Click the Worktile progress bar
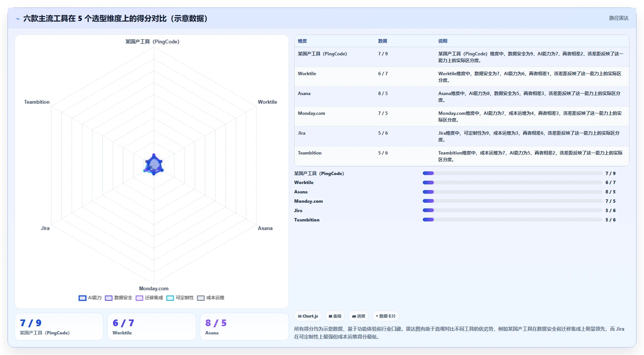The width and height of the screenshot is (644, 355). (x=512, y=183)
